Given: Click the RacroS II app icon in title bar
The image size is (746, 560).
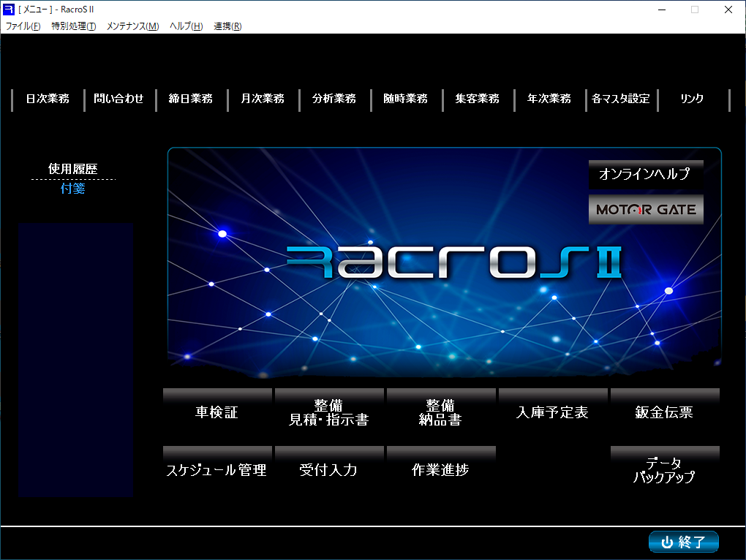Looking at the screenshot, I should coord(9,9).
